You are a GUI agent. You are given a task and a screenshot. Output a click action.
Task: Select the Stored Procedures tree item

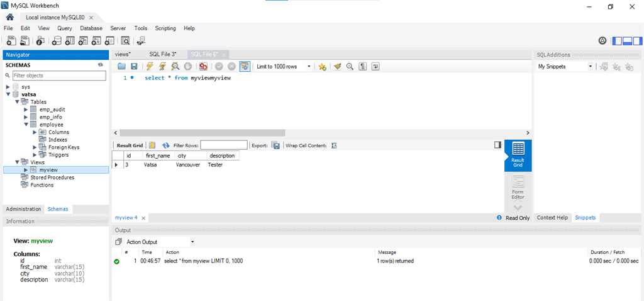[x=52, y=177]
